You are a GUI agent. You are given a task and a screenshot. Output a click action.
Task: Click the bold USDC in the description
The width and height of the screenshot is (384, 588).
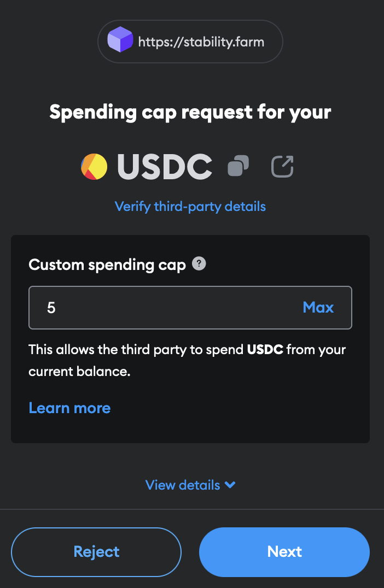[x=265, y=349]
